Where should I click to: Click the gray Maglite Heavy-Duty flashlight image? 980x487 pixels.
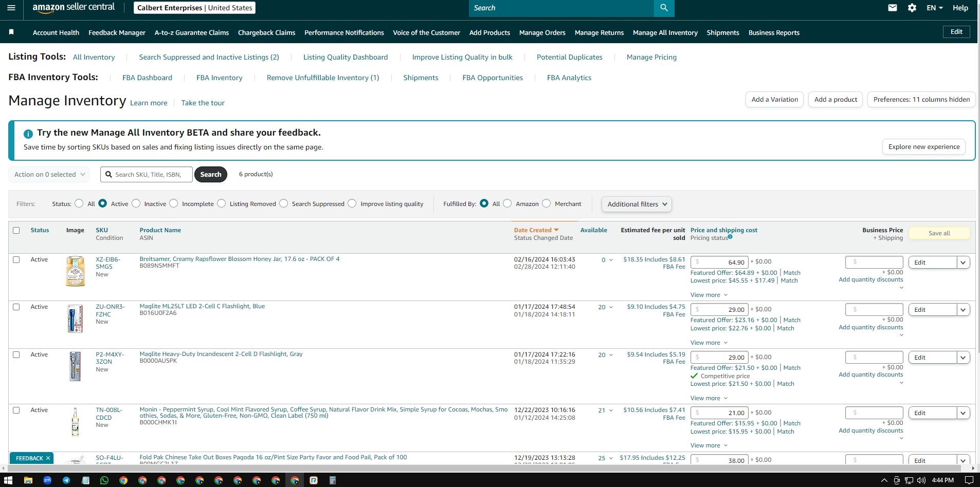75,366
